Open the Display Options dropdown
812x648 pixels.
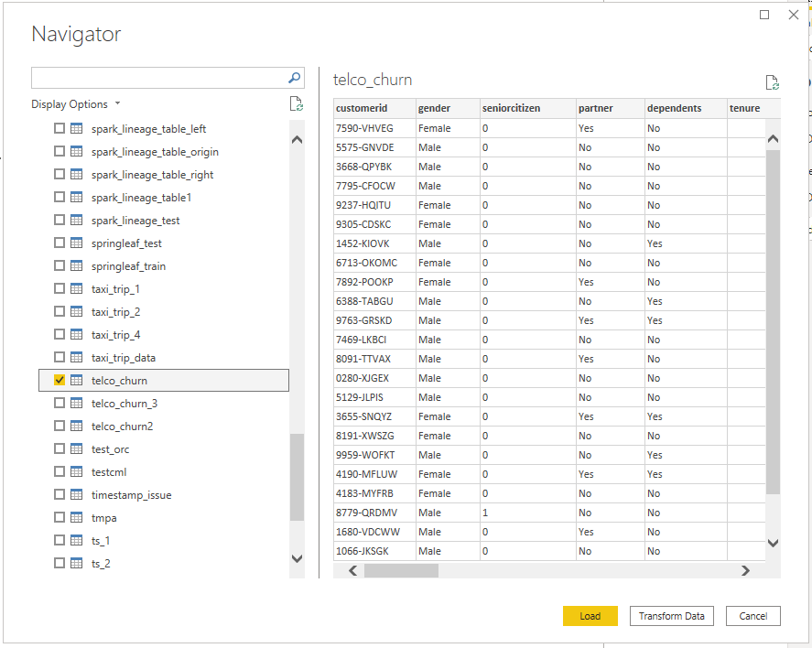(76, 104)
